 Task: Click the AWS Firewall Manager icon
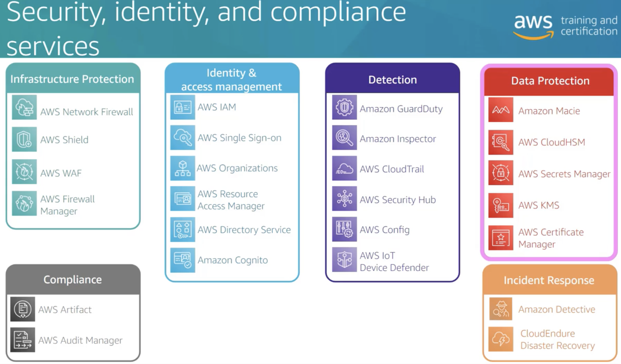(24, 203)
